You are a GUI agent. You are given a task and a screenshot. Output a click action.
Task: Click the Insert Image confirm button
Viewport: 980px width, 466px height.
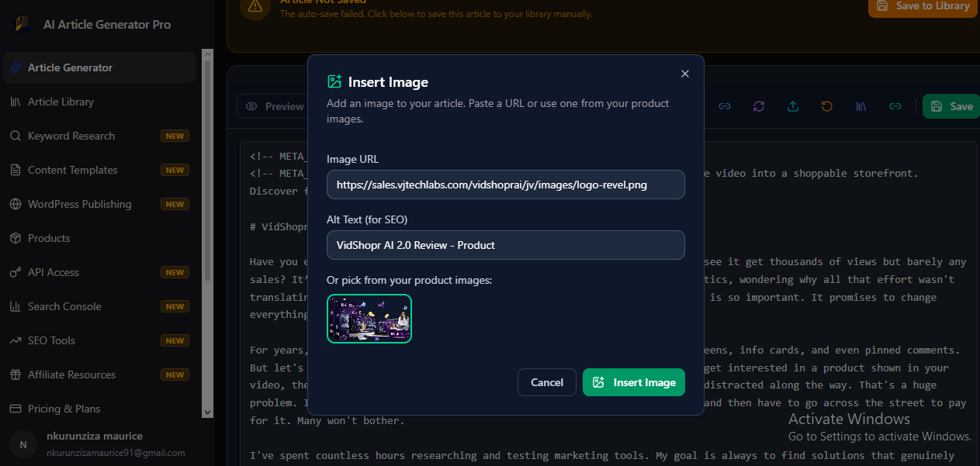click(634, 382)
